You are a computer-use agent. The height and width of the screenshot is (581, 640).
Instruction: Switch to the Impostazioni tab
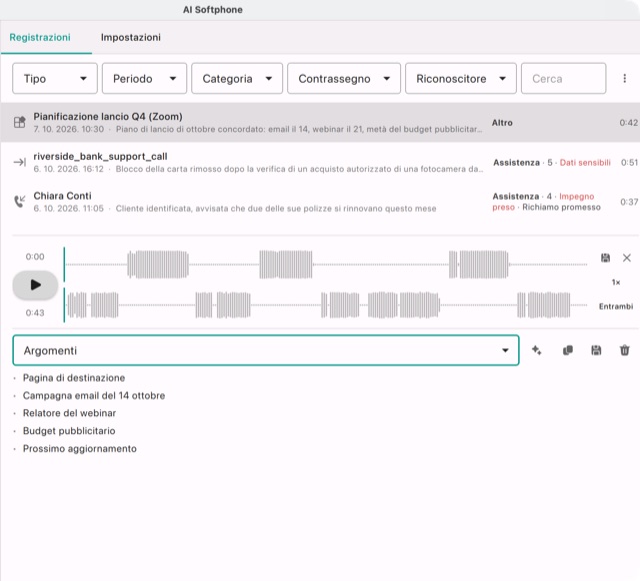tap(131, 37)
